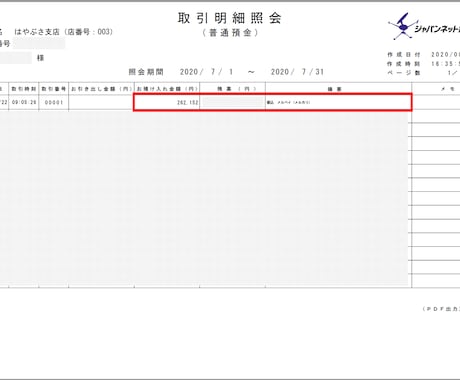Click the ジャパンネット bank name text
The height and width of the screenshot is (380, 460).
pyautogui.click(x=437, y=29)
